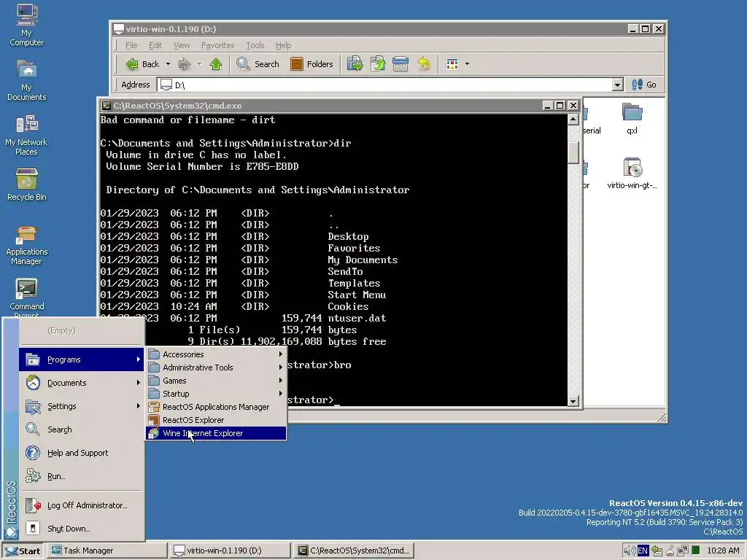Open the File menu in explorer
The height and width of the screenshot is (560, 747).
click(x=131, y=45)
